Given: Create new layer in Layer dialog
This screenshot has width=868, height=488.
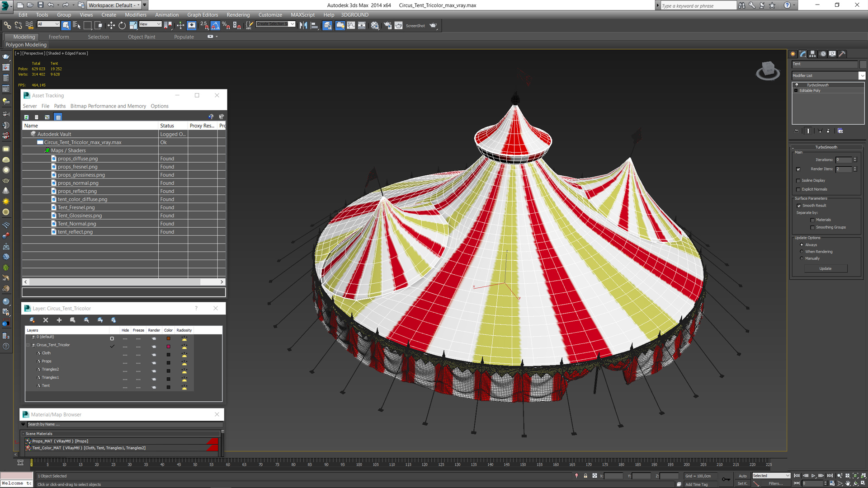Looking at the screenshot, I should (x=32, y=320).
